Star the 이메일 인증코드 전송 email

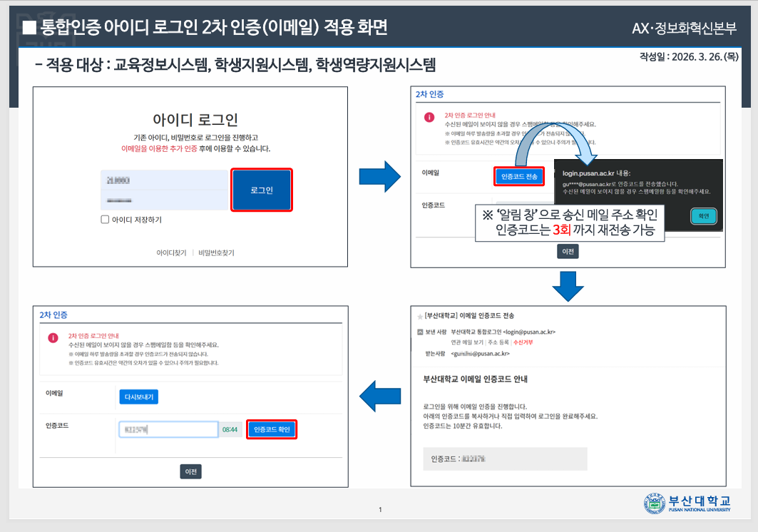click(419, 316)
